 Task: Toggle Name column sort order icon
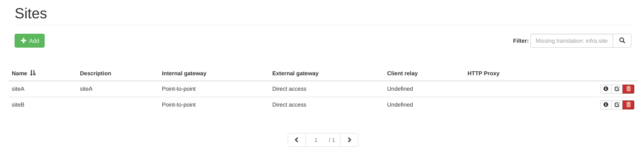(33, 73)
